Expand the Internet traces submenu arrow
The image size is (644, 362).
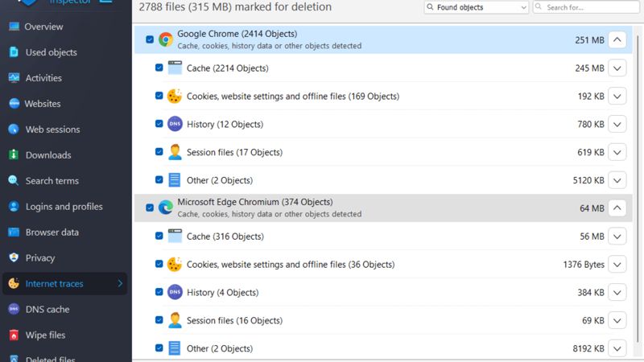click(120, 283)
